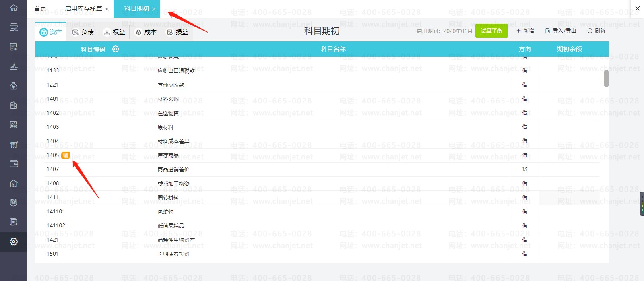The width and height of the screenshot is (644, 281).
Task: Click 启用期间: 2020年01月 label
Action: pyautogui.click(x=444, y=31)
